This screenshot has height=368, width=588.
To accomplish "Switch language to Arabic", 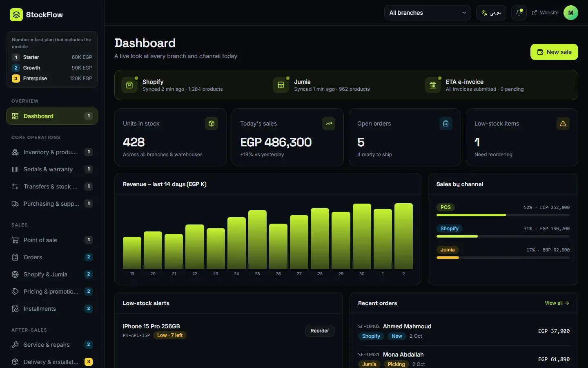I will click(x=491, y=13).
